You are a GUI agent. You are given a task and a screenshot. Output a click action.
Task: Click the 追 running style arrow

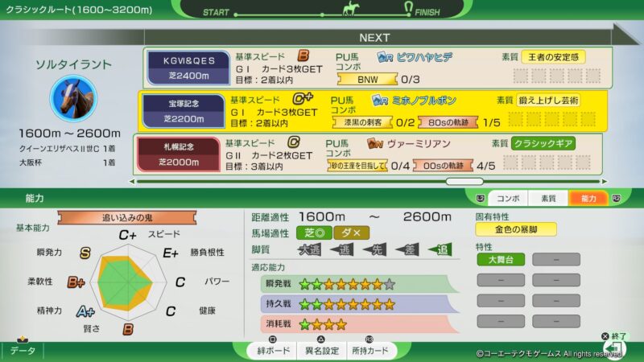pos(440,249)
